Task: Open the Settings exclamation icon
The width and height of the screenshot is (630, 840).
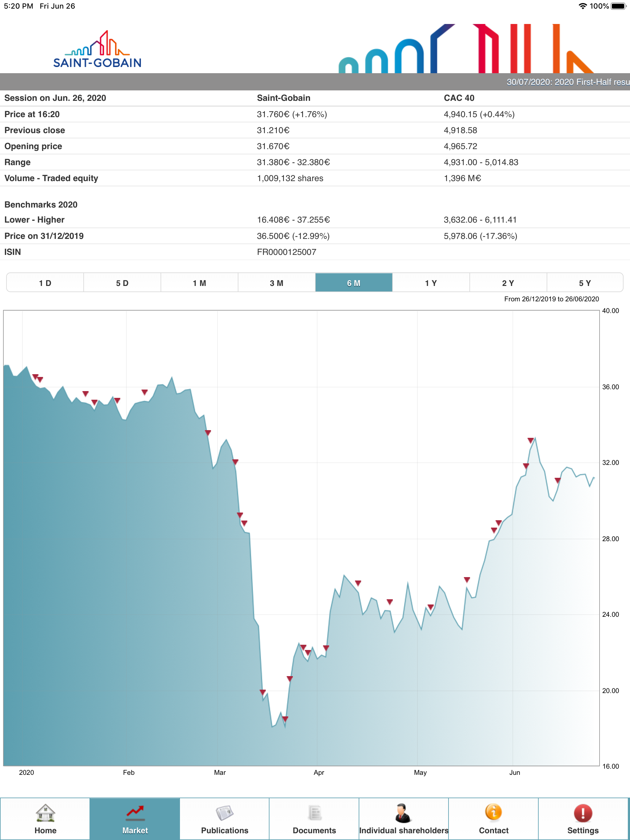Action: 583,813
